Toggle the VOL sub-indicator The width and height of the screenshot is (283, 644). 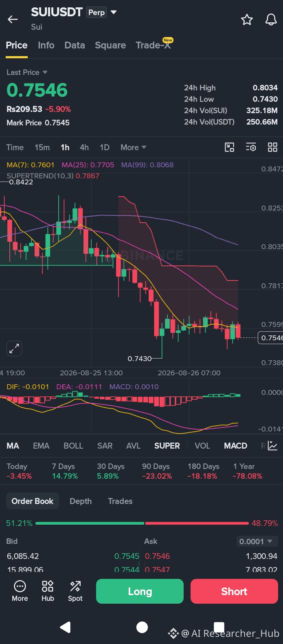[x=202, y=446]
